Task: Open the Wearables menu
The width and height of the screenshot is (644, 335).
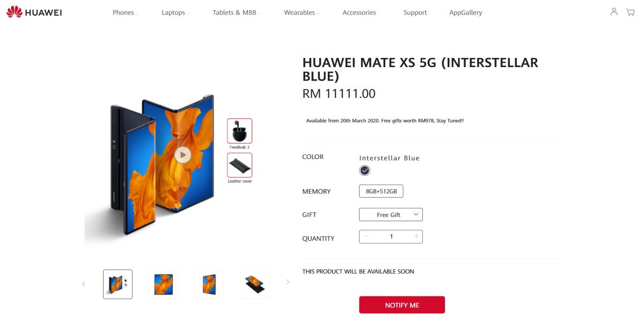Action: (x=301, y=12)
